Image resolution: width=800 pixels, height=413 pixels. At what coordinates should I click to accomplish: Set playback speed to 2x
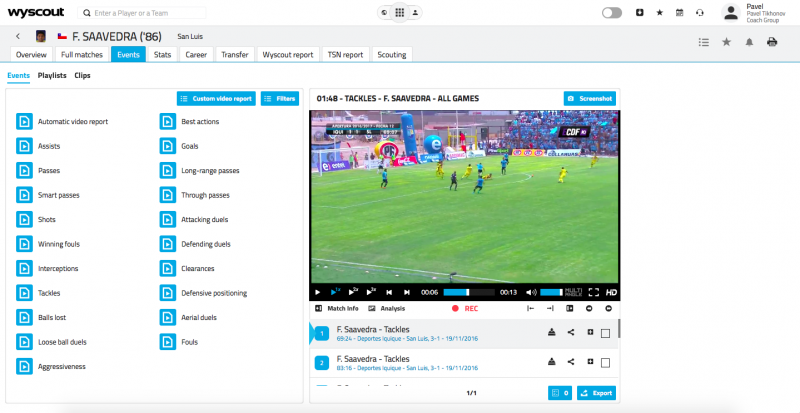(x=353, y=292)
